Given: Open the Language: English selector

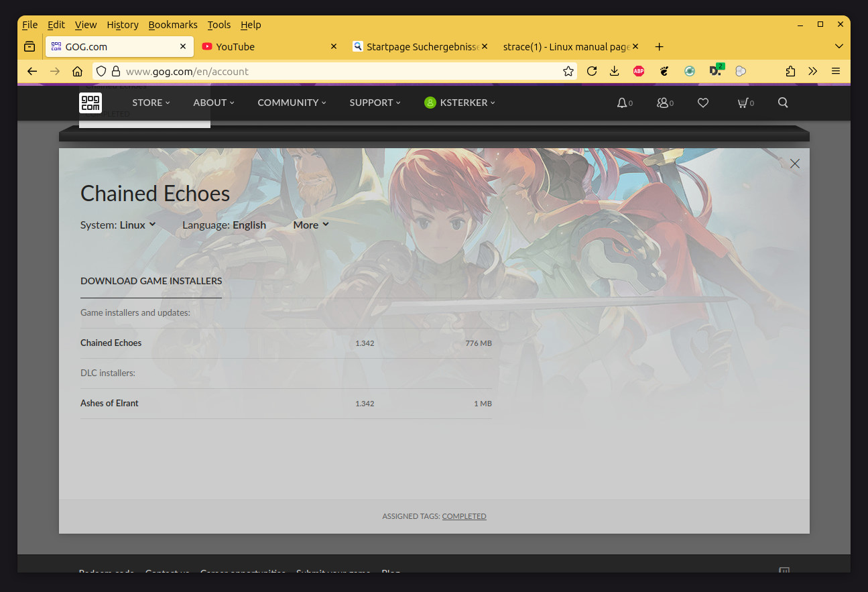Looking at the screenshot, I should click(224, 225).
